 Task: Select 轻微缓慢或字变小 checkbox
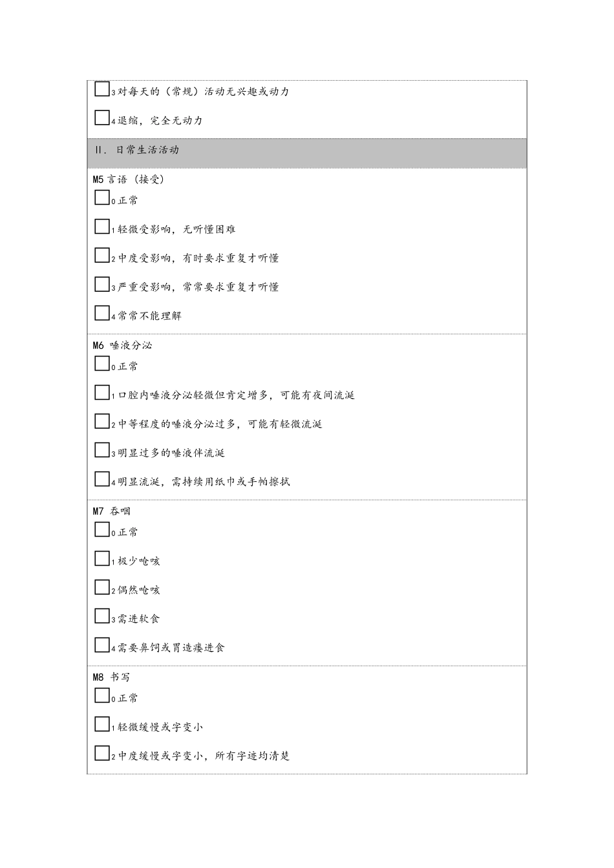pyautogui.click(x=101, y=725)
